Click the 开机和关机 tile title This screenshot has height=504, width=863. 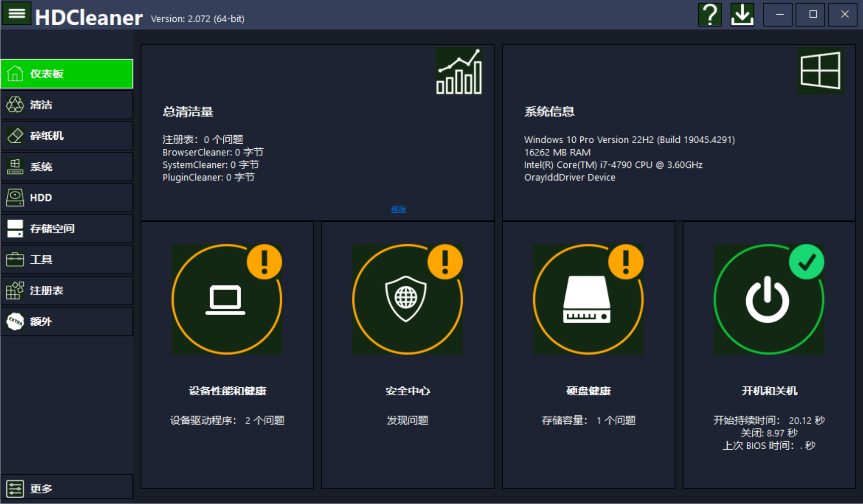[x=769, y=391]
